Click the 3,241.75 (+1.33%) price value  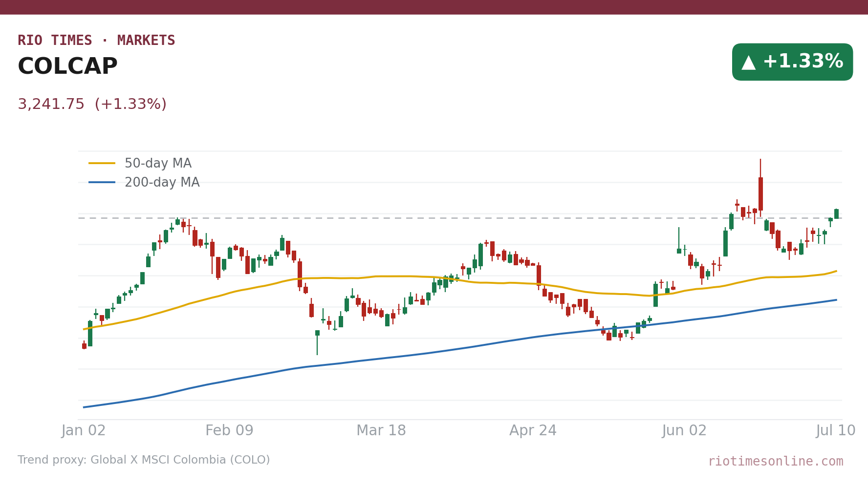pyautogui.click(x=92, y=105)
